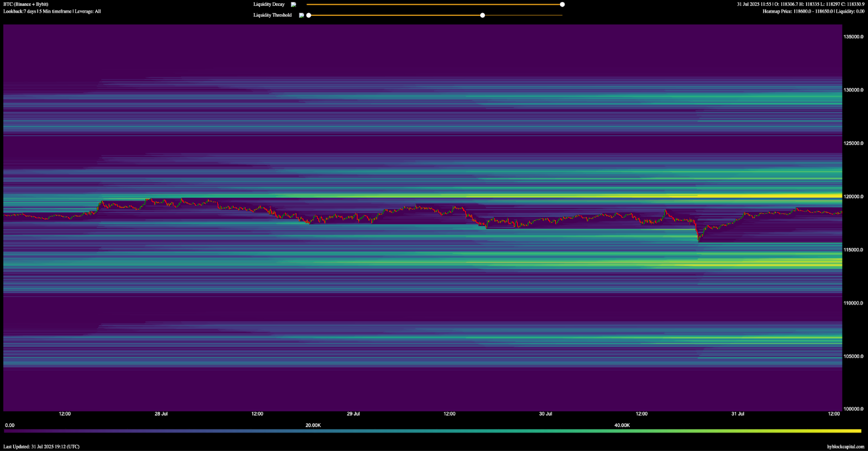Click the 105000.0 price axis label
868x451 pixels.
(853, 357)
